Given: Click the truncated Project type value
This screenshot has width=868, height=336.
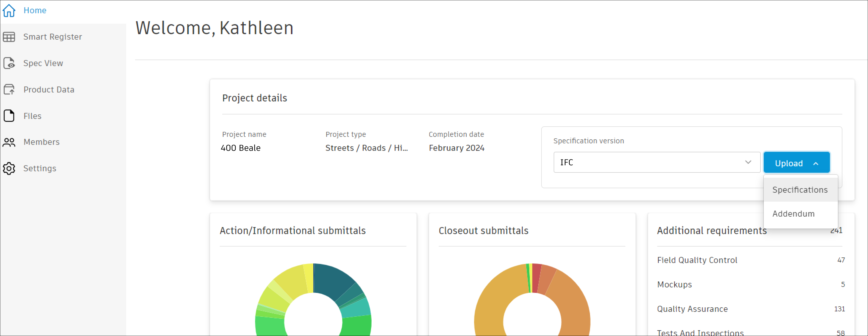Looking at the screenshot, I should click(366, 148).
